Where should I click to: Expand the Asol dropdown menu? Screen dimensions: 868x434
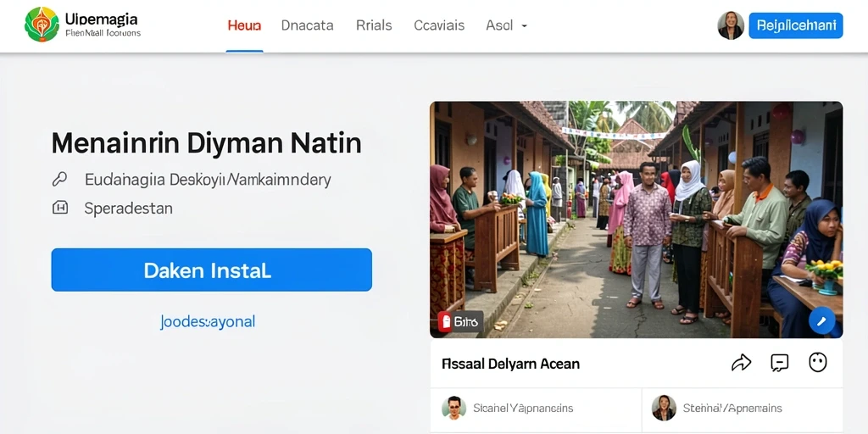(506, 25)
